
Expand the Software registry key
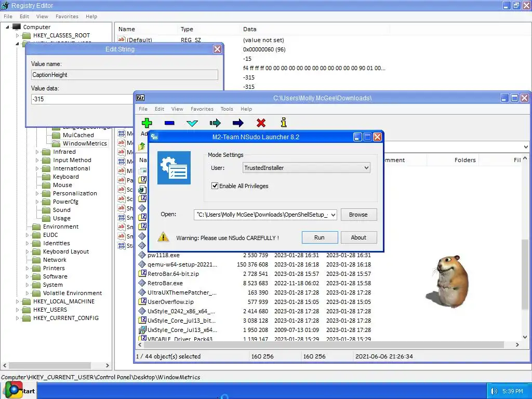click(27, 276)
